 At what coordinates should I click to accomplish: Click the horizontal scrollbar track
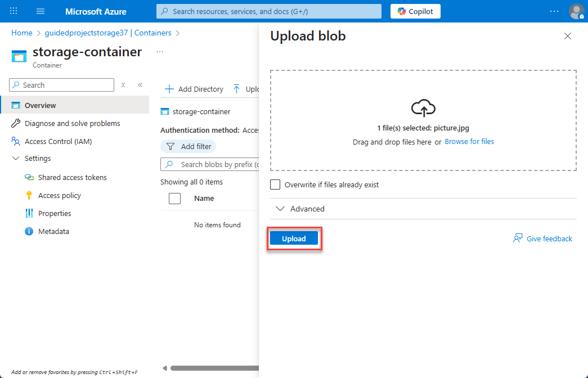214,368
